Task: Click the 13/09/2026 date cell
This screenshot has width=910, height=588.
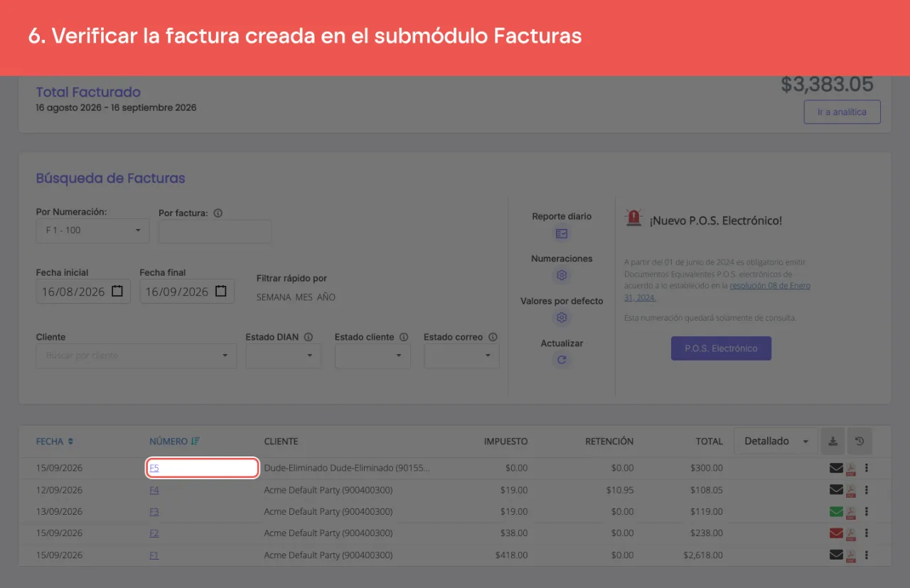Action: [x=60, y=511]
